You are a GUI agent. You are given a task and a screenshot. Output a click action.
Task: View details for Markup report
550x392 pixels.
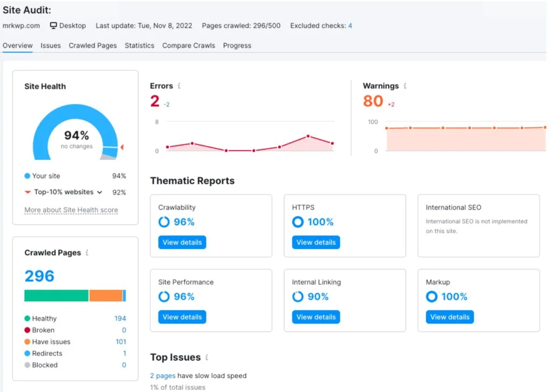450,317
